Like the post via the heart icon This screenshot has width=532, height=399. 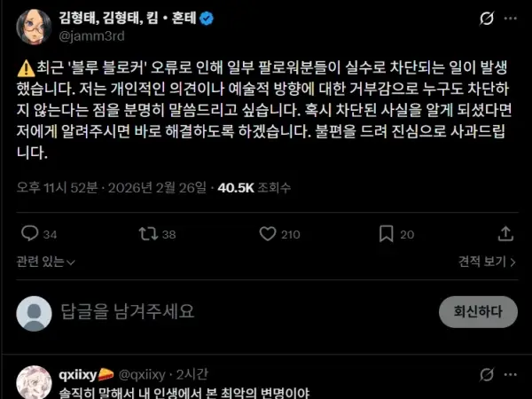pyautogui.click(x=268, y=234)
